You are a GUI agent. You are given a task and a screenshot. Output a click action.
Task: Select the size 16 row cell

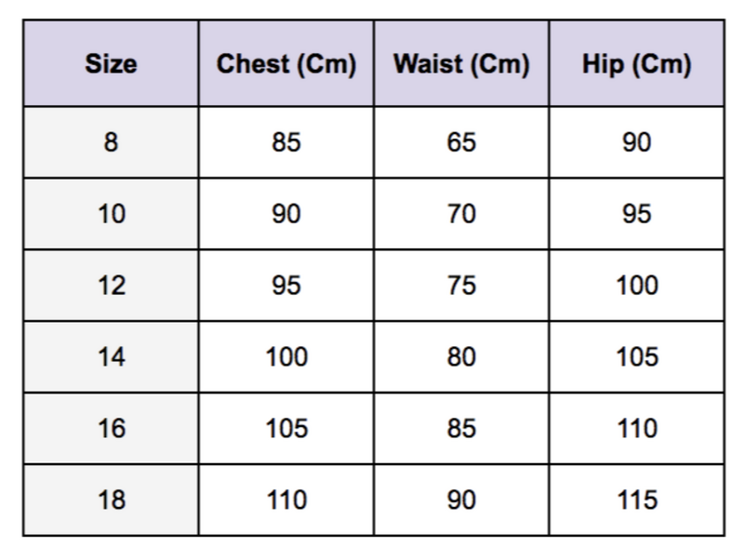pos(111,429)
